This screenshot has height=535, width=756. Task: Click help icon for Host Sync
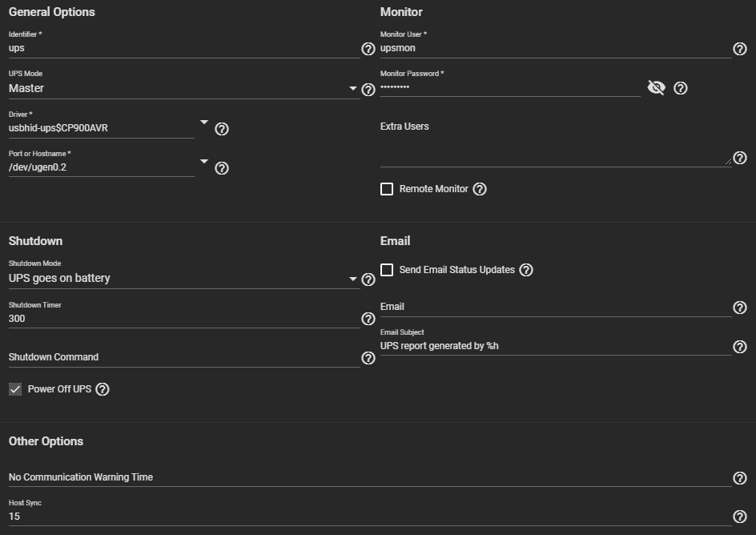pyautogui.click(x=740, y=517)
